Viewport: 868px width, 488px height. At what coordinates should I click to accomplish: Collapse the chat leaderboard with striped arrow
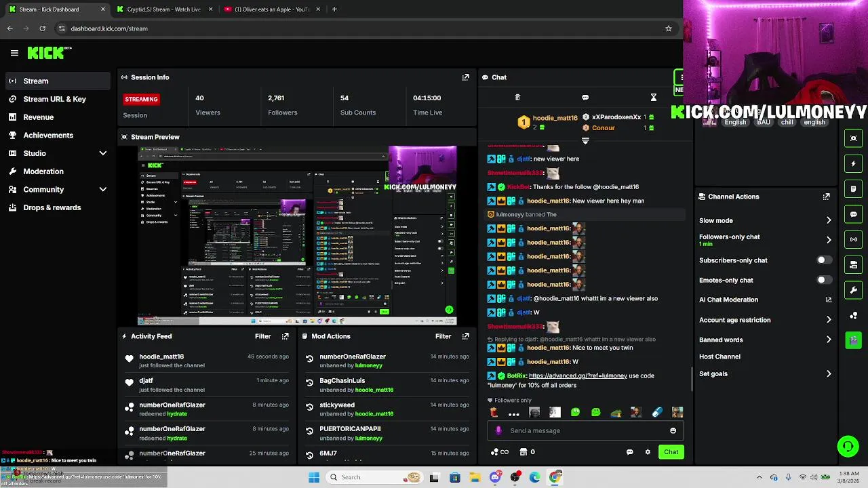pyautogui.click(x=585, y=141)
